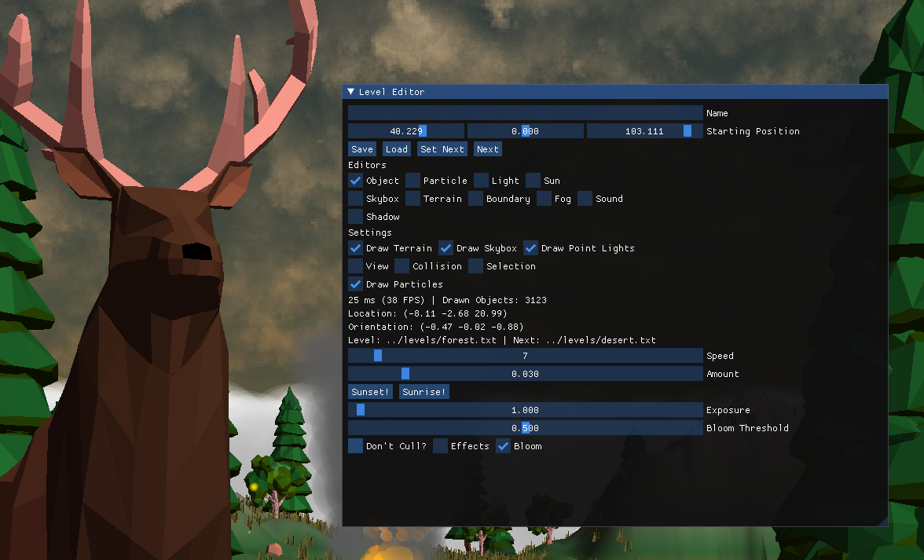Disable the Bloom checkbox
This screenshot has height=560, width=924.
point(503,446)
